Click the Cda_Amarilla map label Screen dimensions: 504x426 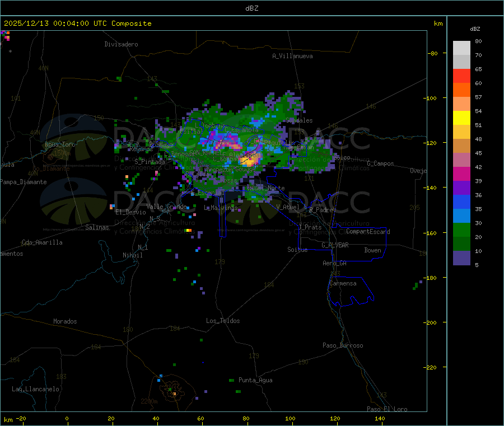[42, 242]
